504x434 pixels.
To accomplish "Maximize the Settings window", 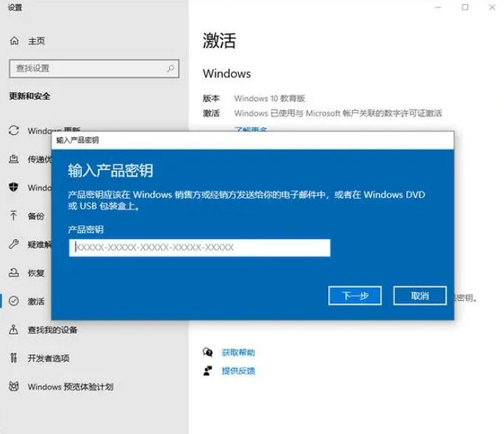I will pos(465,7).
